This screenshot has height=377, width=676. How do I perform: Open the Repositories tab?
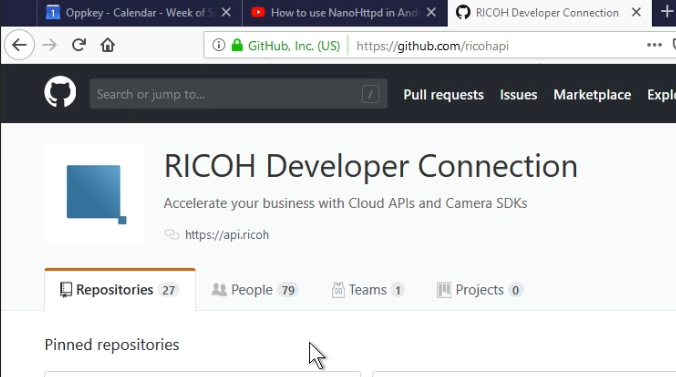click(120, 289)
